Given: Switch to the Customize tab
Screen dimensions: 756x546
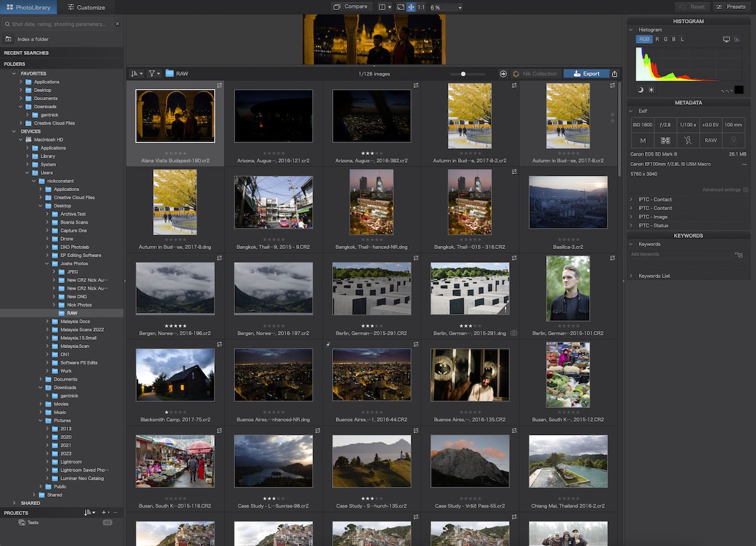Looking at the screenshot, I should (87, 7).
